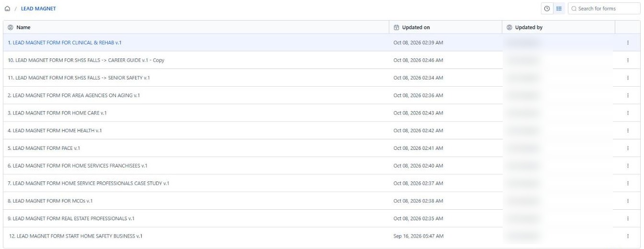Open more options for MCOs form
Screen dimensions: 644x249
tap(628, 201)
